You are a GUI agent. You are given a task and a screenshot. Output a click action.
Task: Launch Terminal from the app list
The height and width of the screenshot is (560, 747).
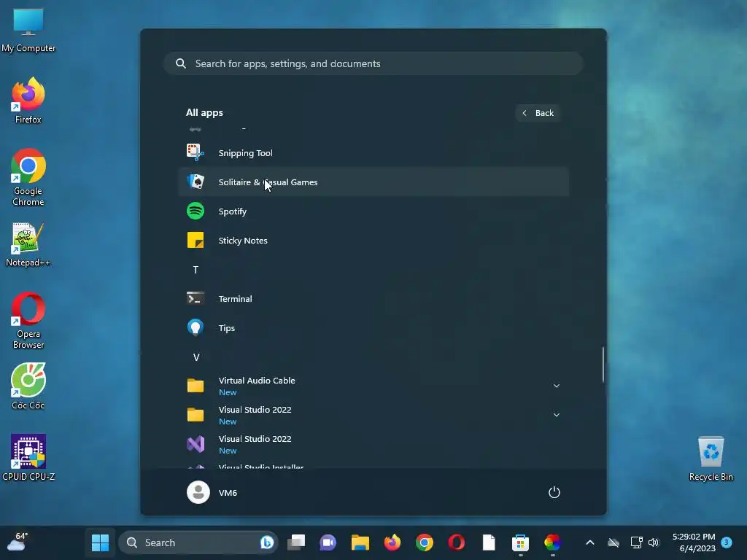click(373, 298)
